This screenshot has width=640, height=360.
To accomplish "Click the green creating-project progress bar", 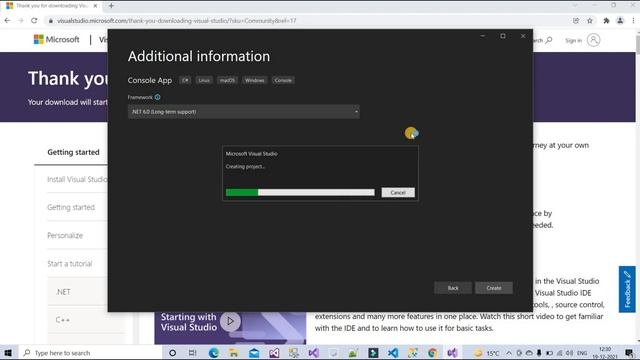I will (300, 192).
